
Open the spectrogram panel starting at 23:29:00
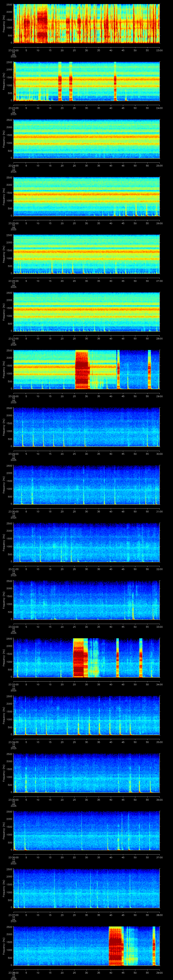pos(87,427)
